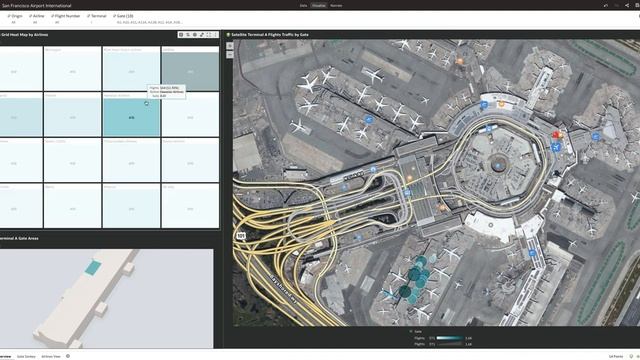Click the map icon beside Satellite Terminal title
640x360 pixels.
point(228,35)
